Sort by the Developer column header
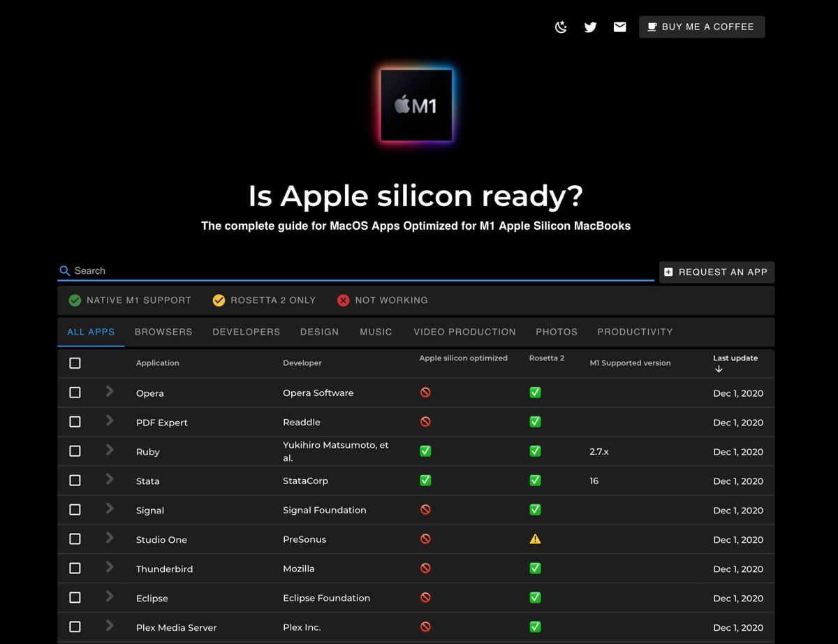Viewport: 838px width, 644px height. [x=302, y=363]
